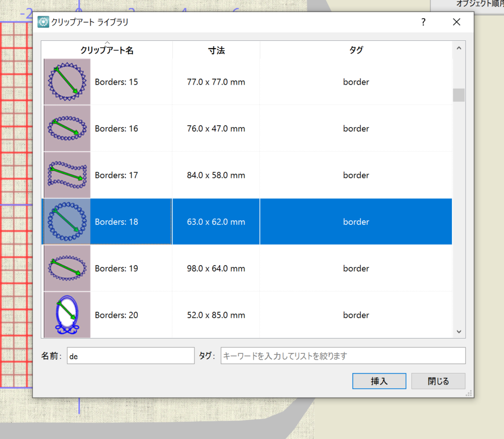
Task: Click the Borders: 17 wavy border thumbnail
Action: point(67,175)
